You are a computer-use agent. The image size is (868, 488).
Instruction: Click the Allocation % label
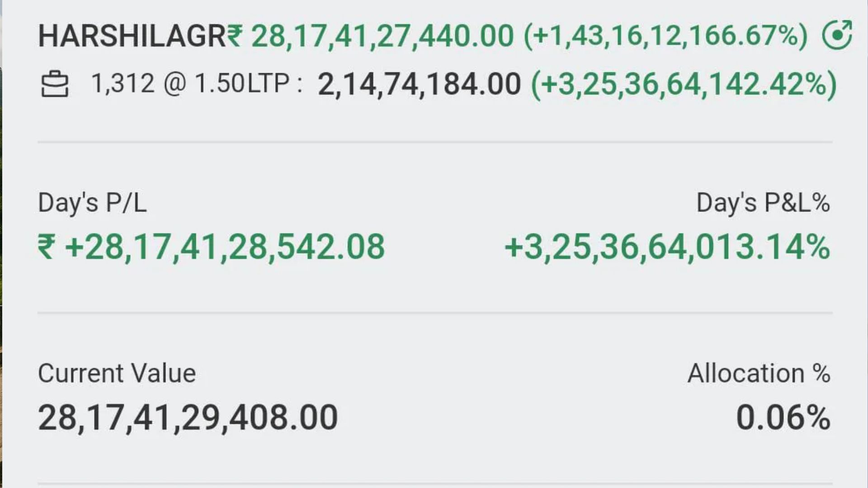pyautogui.click(x=759, y=374)
